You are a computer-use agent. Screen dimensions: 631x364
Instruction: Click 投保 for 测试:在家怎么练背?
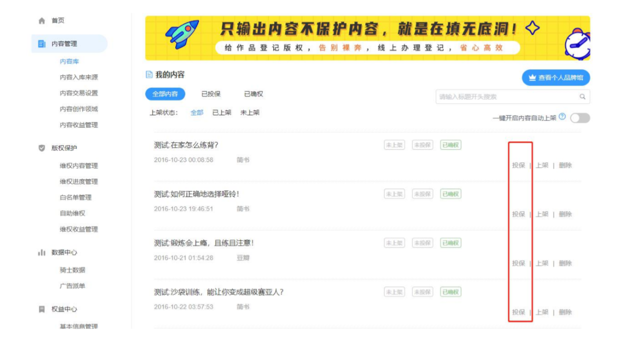[x=518, y=166]
